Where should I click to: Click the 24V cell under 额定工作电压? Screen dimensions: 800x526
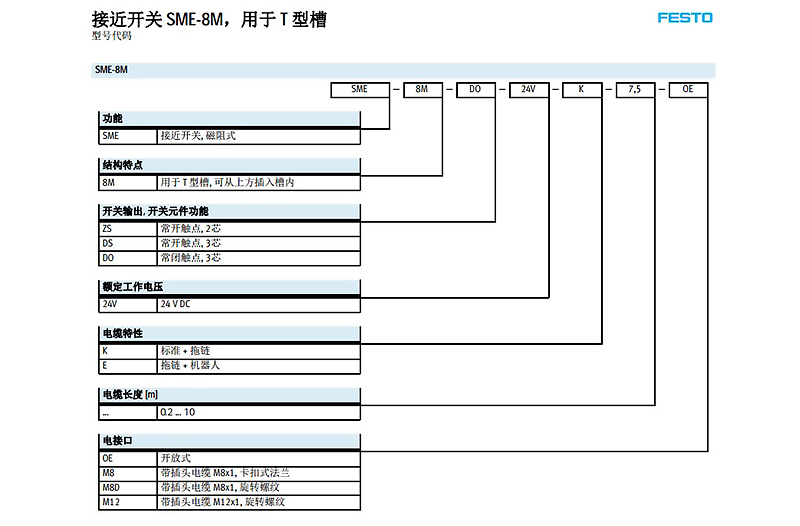(x=128, y=305)
